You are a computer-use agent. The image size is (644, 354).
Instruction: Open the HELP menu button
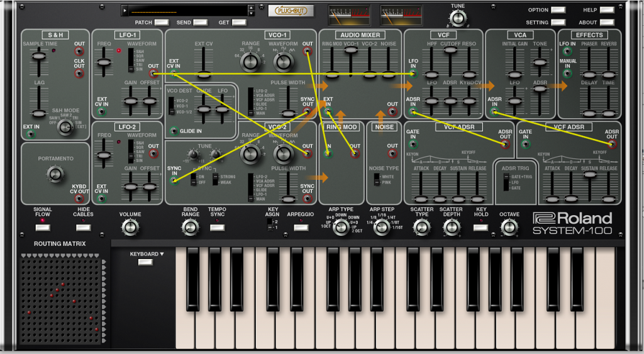[607, 10]
